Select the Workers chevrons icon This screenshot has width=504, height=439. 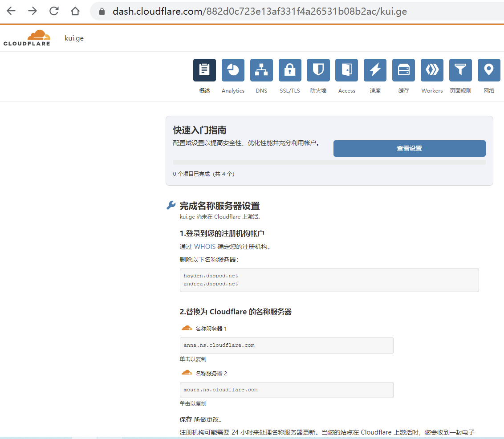coord(432,70)
